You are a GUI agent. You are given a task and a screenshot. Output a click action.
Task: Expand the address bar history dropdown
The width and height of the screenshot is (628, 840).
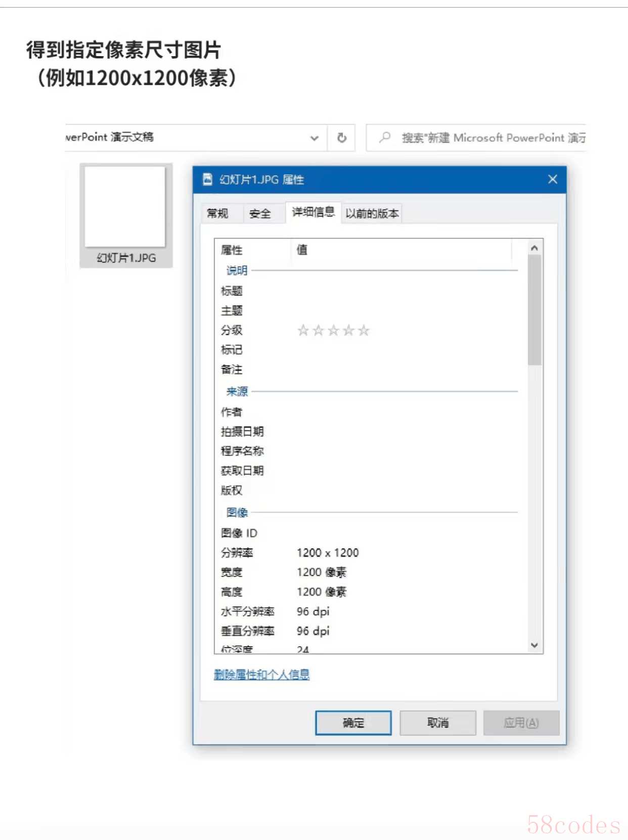(x=314, y=138)
